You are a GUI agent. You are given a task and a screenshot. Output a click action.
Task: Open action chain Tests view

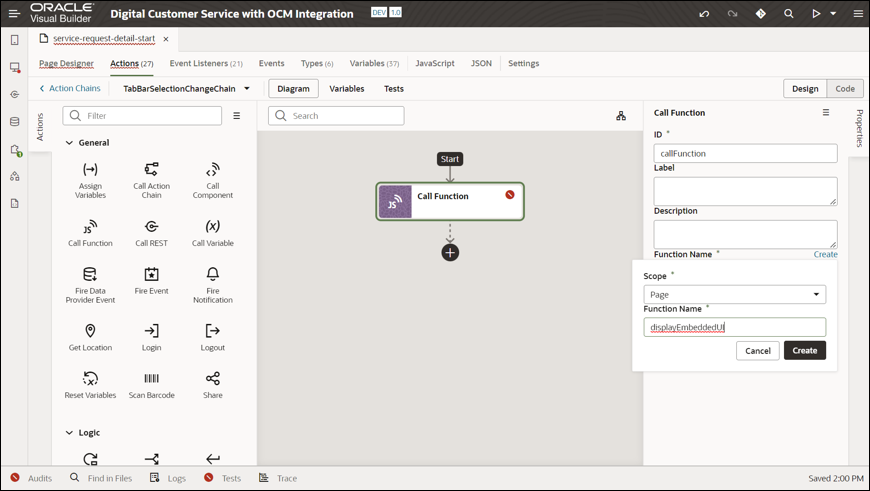point(394,89)
